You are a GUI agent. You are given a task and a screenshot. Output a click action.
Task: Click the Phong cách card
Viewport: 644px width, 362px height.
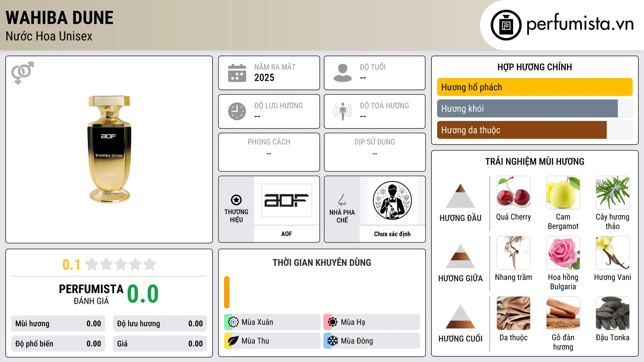(269, 152)
